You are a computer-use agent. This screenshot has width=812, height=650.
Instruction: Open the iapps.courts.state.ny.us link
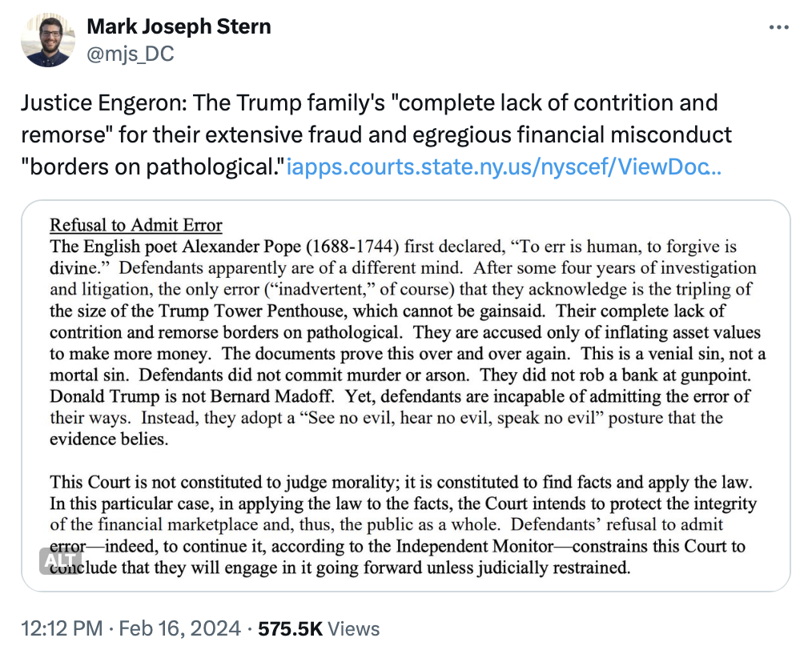point(504,168)
